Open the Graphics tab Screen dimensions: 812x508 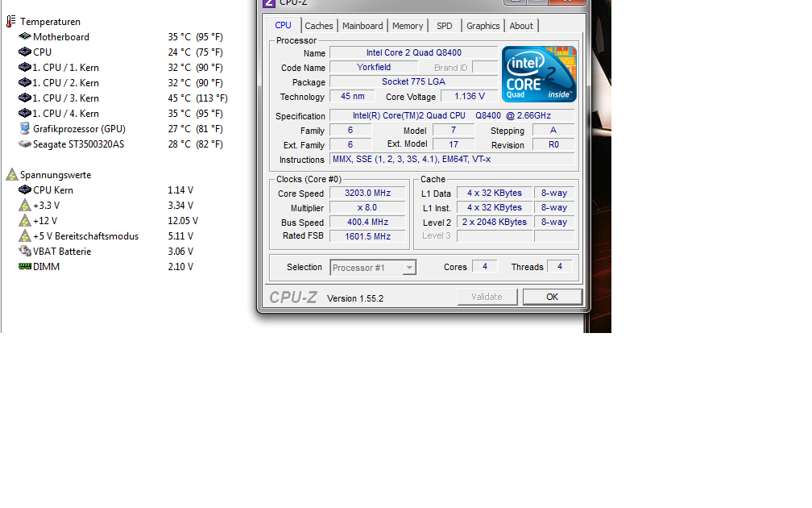(483, 26)
